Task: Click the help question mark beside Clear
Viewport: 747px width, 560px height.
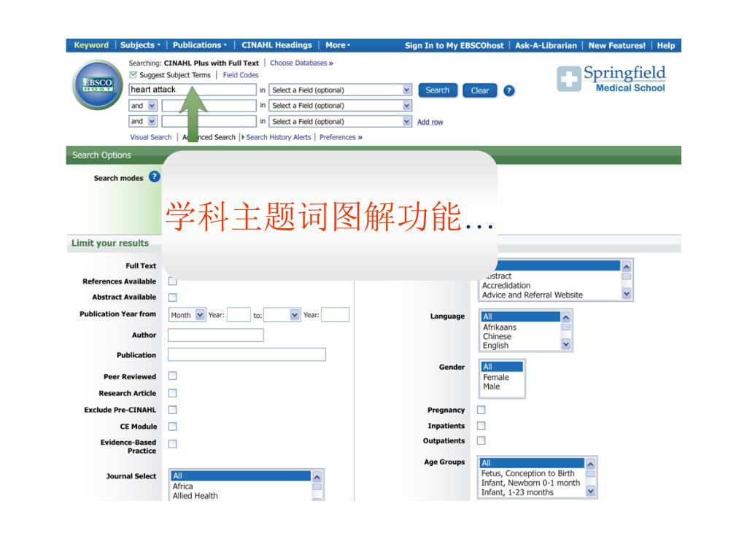Action: coord(508,90)
